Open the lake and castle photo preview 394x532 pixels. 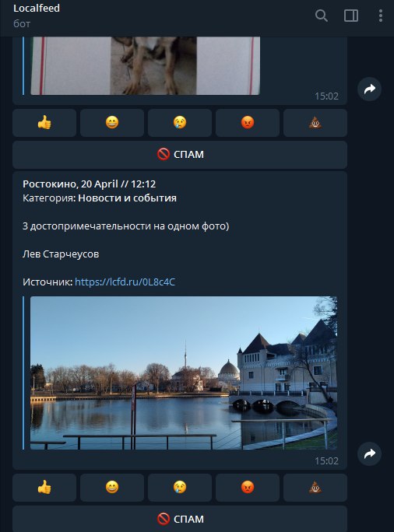point(184,373)
